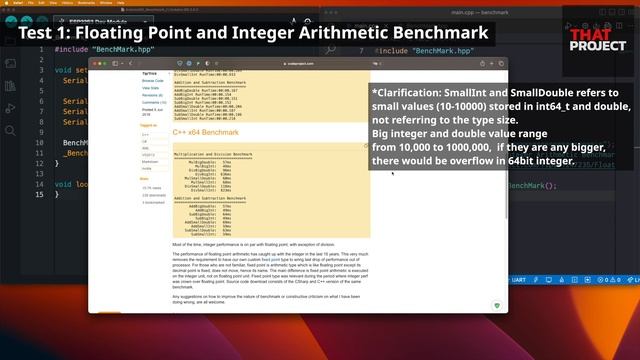
Task: Expand the Safari sidebar chevron menu
Action: (x=122, y=64)
